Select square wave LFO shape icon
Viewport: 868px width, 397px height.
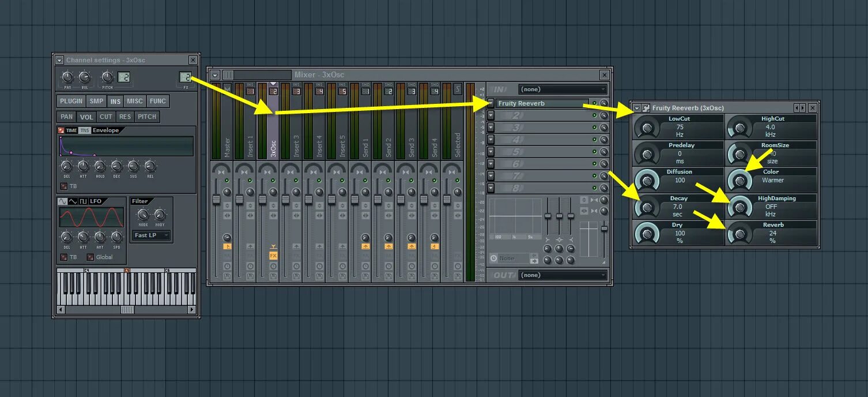tap(83, 201)
